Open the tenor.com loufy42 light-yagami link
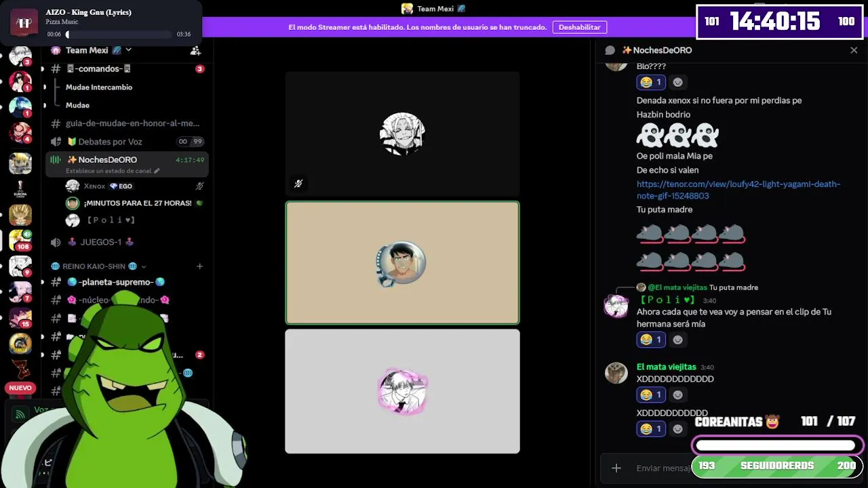 pos(738,190)
